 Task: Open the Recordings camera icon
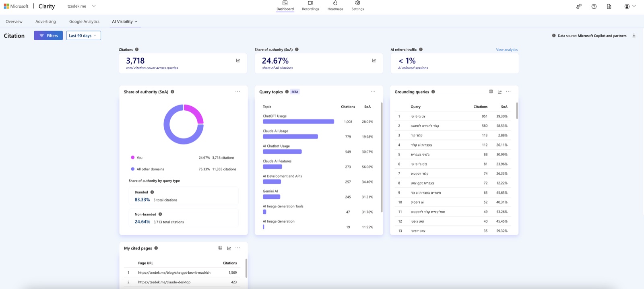click(310, 3)
